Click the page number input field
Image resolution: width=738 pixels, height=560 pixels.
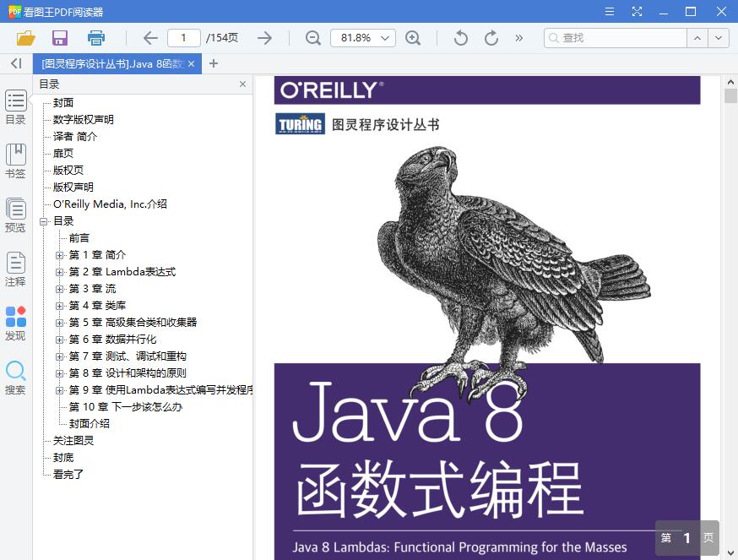pos(184,38)
